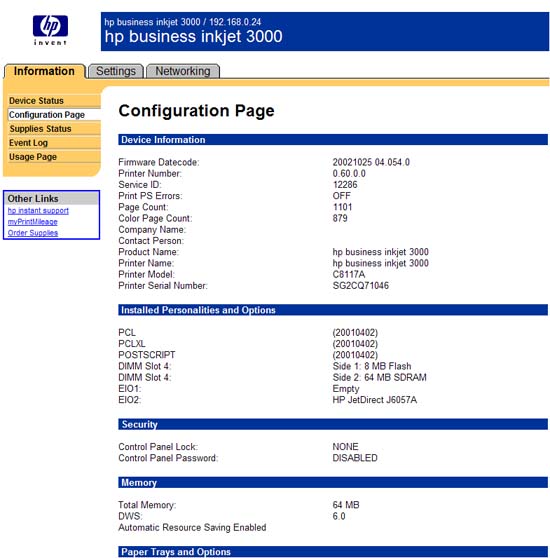Click the EIO1 value Empty
The image size is (550, 558).
pos(346,389)
